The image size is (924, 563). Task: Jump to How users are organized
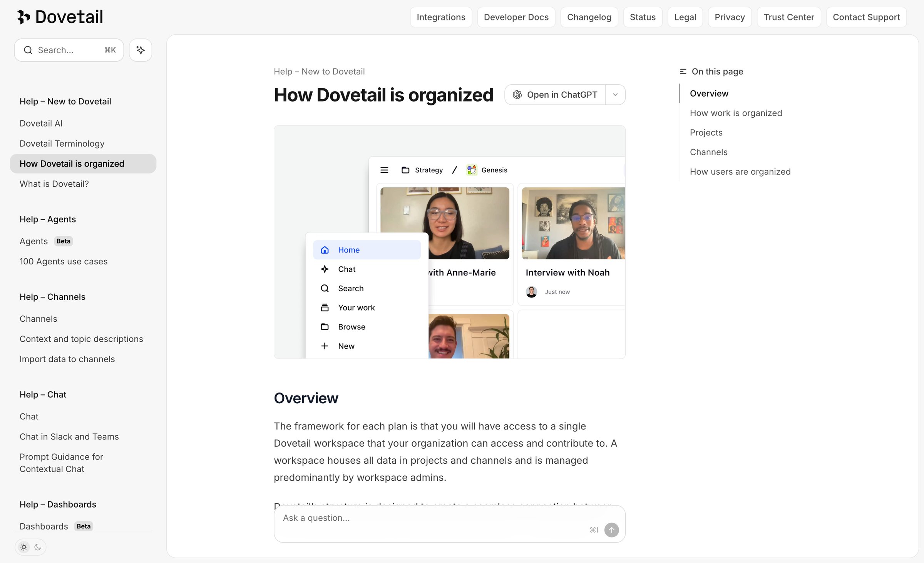[x=740, y=172]
